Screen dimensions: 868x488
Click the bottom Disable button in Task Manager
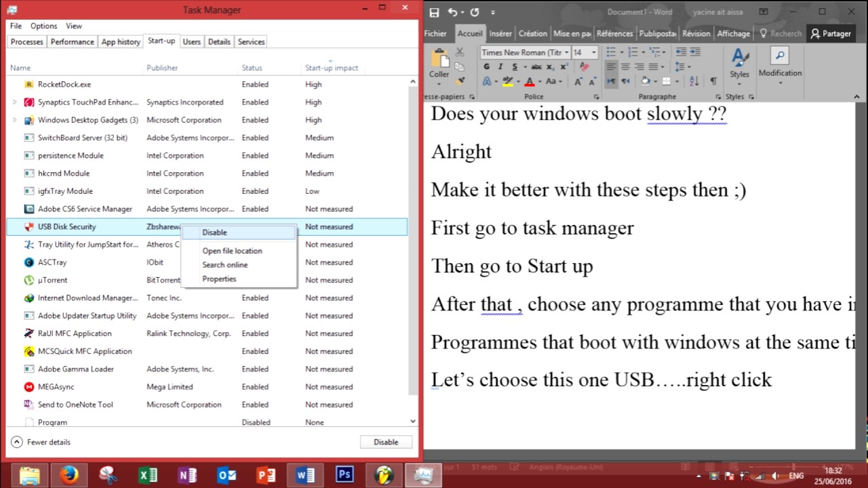click(x=386, y=442)
